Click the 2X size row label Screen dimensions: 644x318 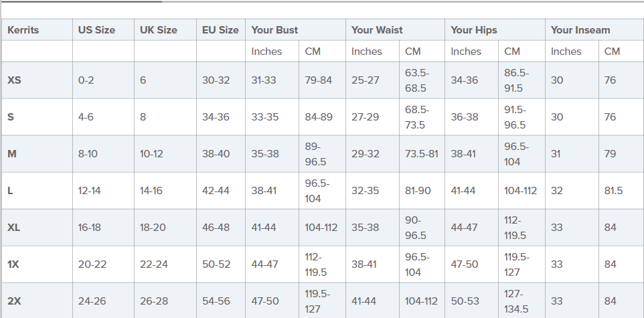pos(14,301)
